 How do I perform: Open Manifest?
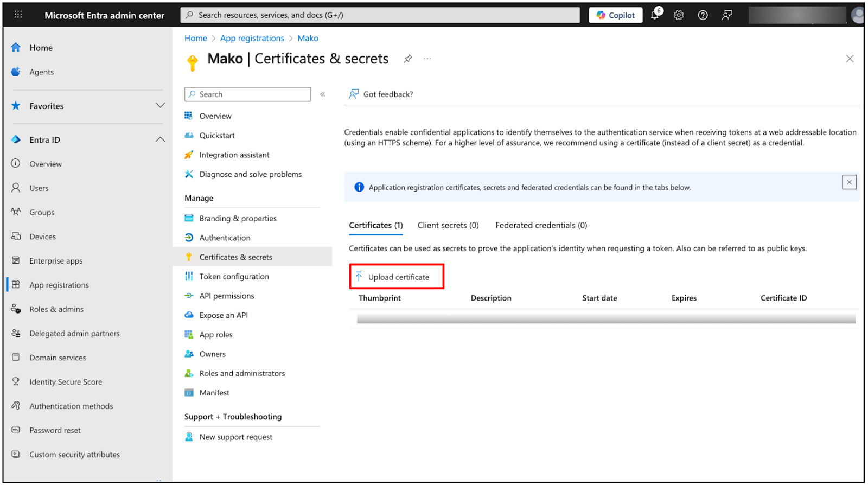214,393
